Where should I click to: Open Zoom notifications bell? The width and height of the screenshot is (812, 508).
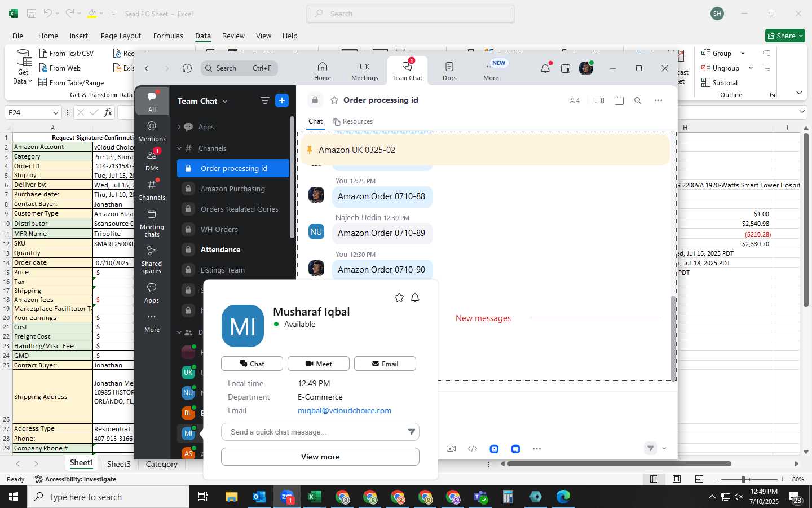tap(545, 68)
